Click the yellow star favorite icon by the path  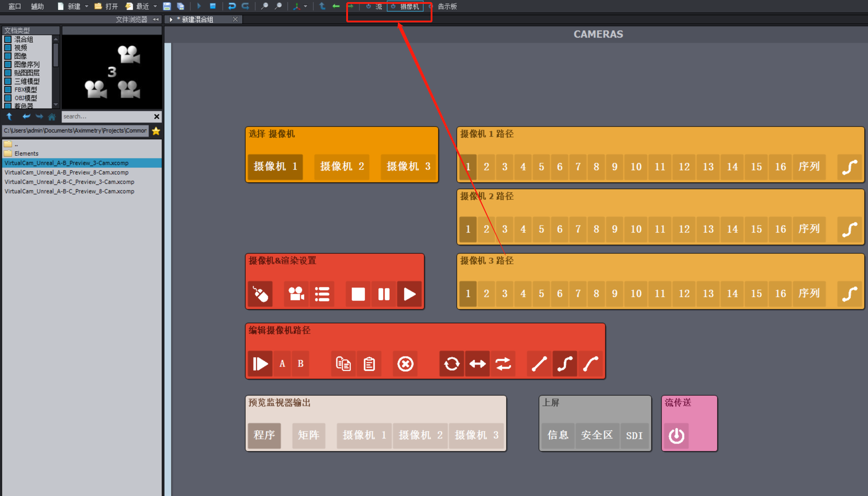pyautogui.click(x=156, y=131)
